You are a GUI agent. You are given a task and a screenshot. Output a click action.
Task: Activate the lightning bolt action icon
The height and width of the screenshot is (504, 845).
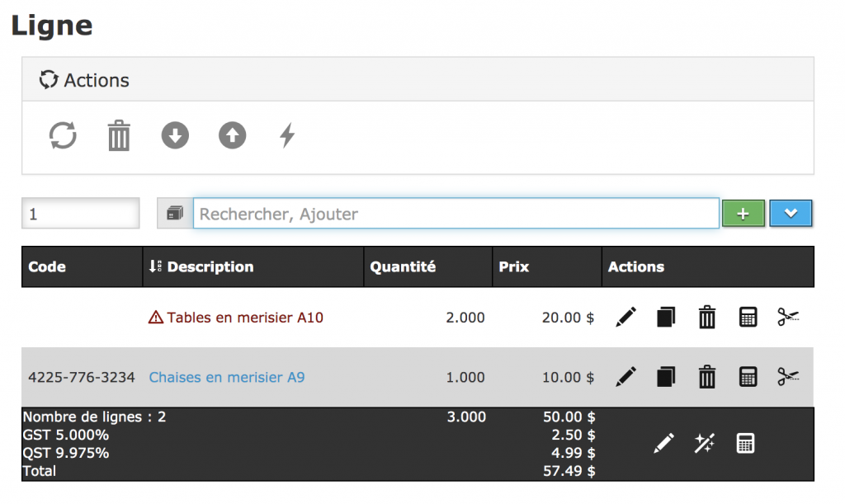(286, 134)
